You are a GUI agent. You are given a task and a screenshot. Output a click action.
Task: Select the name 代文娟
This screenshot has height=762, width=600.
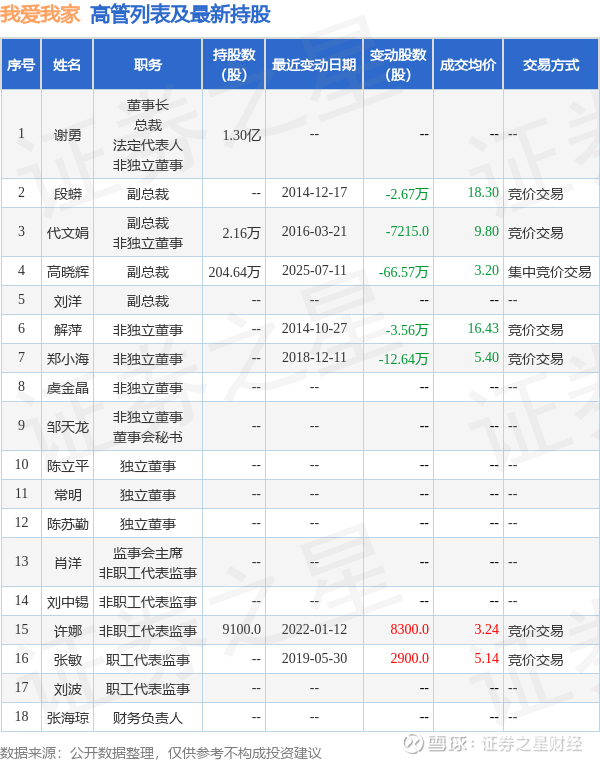68,232
